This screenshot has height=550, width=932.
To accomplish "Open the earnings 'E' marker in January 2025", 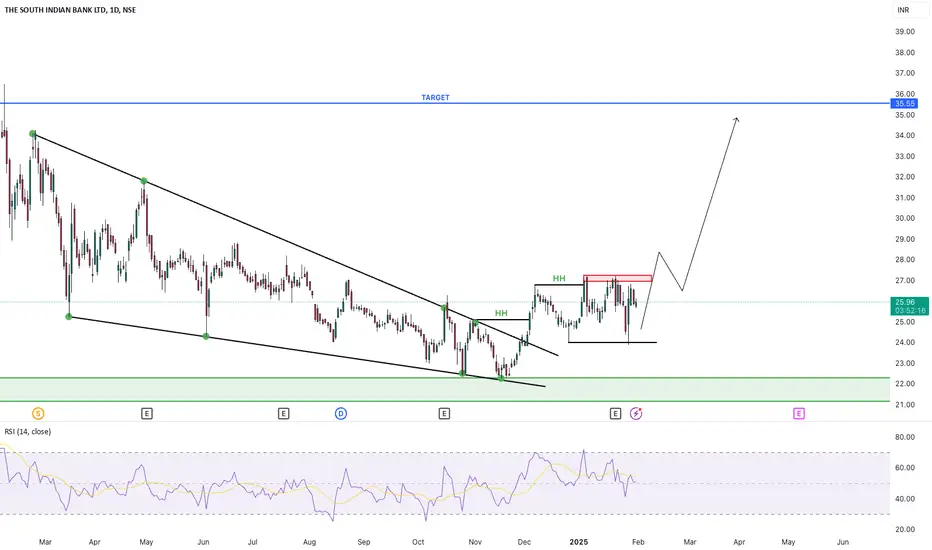I will pos(615,413).
